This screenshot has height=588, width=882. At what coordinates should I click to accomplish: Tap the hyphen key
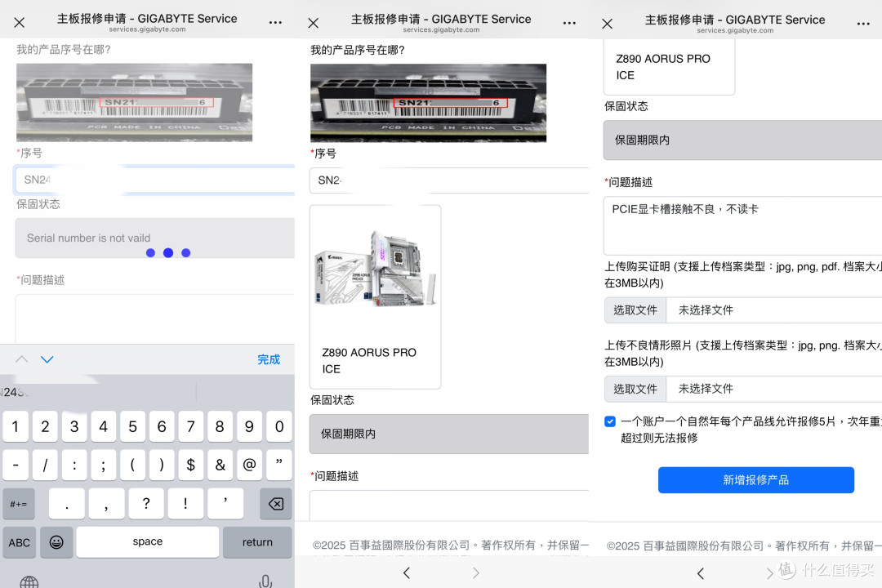coord(16,465)
